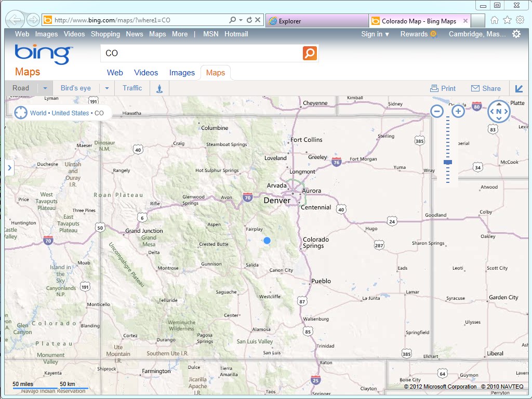Close the Colorado Map browser tab
Viewport: 532px width, 399px height.
pos(465,21)
